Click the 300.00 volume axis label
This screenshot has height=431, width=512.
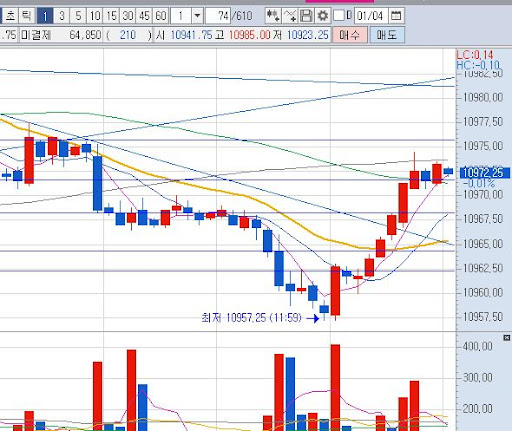[477, 378]
